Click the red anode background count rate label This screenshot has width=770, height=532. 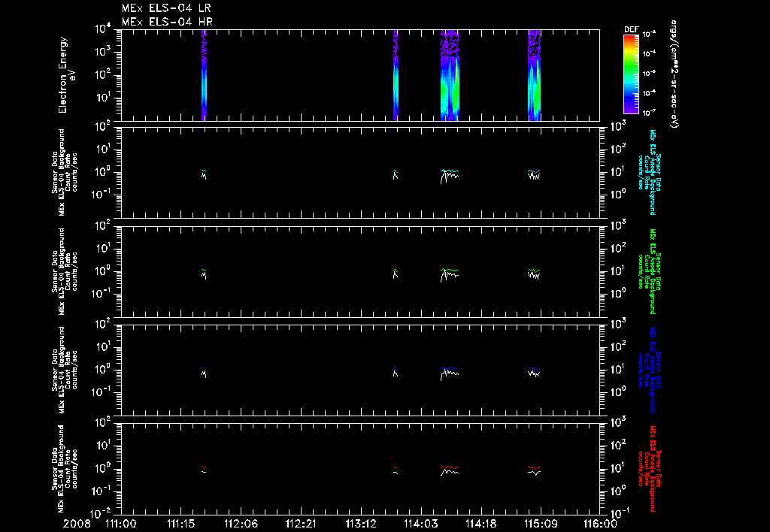point(649,469)
